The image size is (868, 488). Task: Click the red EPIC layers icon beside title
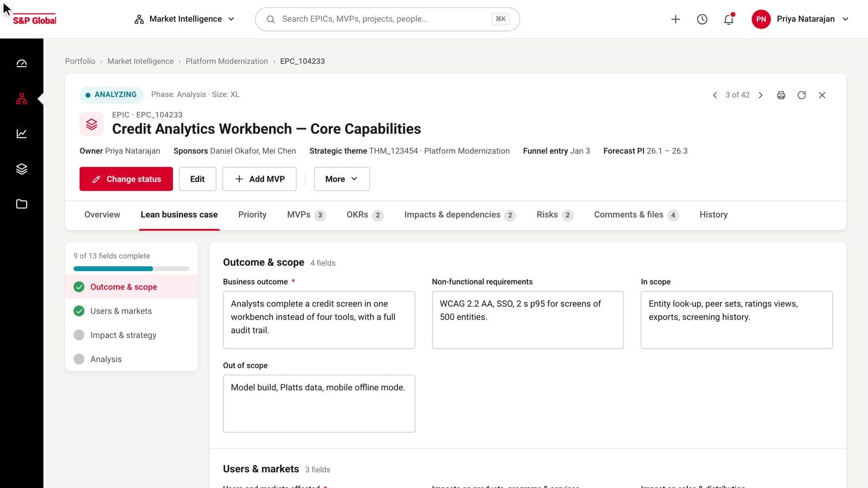point(92,124)
